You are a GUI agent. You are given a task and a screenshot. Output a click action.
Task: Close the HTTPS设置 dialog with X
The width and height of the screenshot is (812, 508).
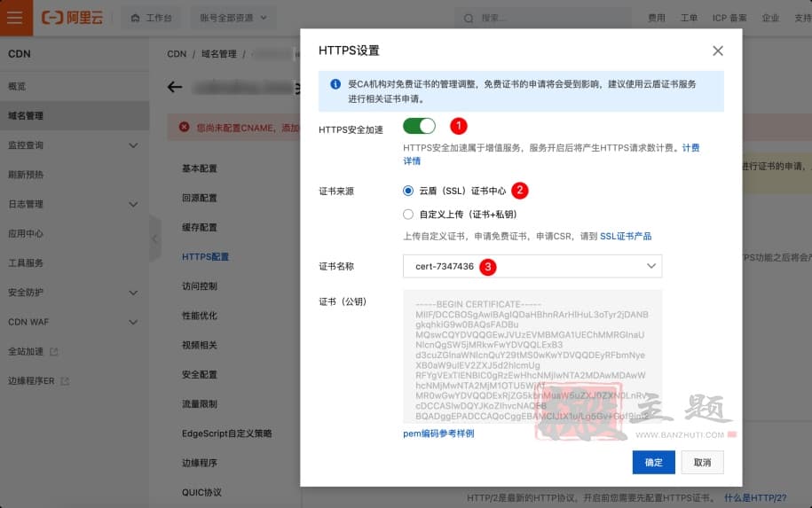(718, 51)
